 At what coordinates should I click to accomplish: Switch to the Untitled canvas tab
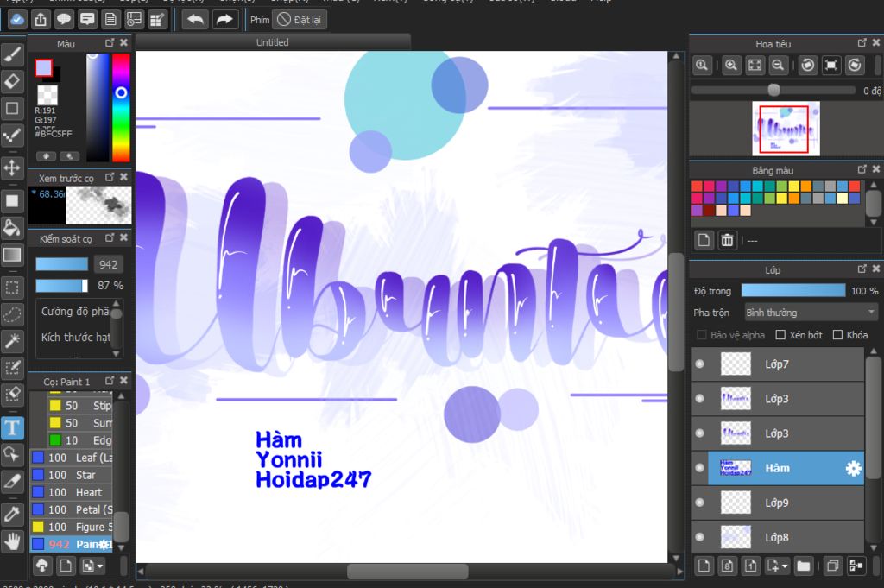coord(272,42)
